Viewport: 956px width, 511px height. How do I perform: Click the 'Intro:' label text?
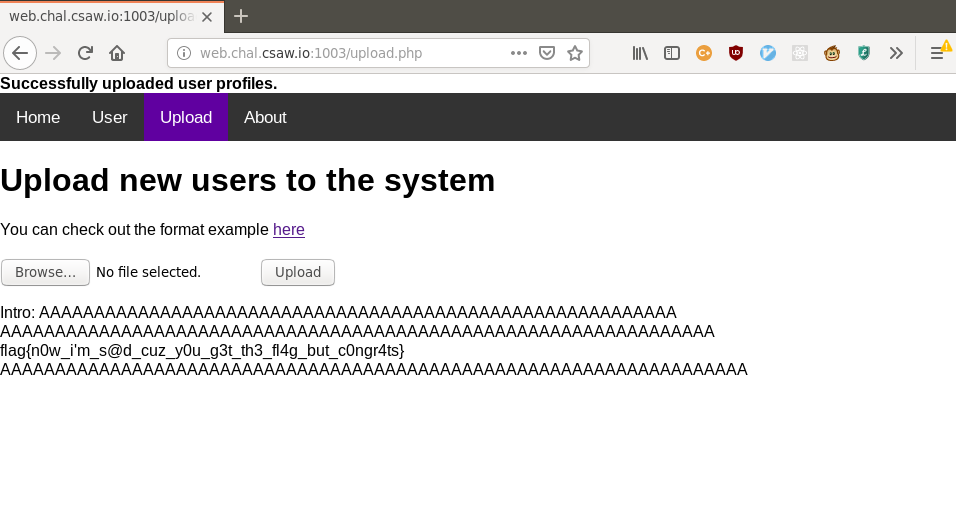coord(18,312)
